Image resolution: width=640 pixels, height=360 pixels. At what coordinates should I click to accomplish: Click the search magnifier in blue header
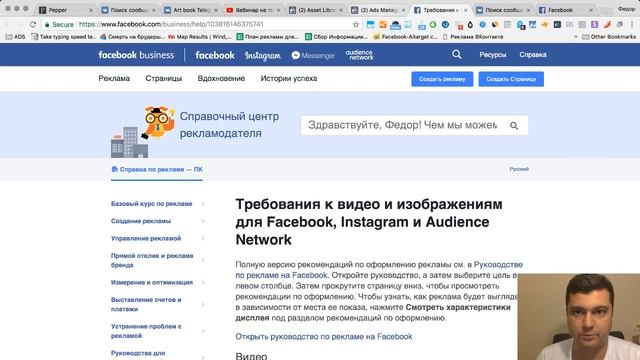pyautogui.click(x=456, y=54)
